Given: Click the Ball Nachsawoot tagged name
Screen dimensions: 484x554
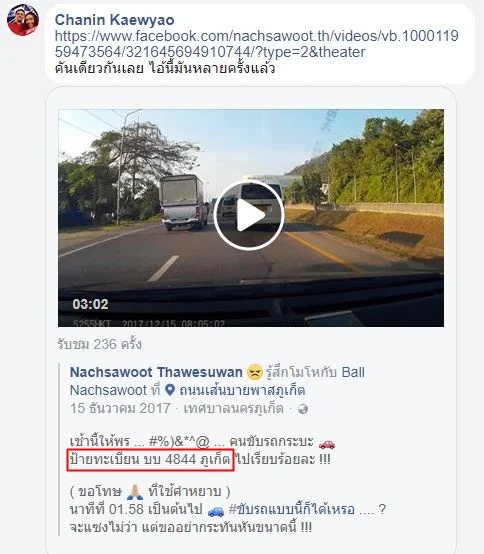Looking at the screenshot, I should [x=217, y=381].
